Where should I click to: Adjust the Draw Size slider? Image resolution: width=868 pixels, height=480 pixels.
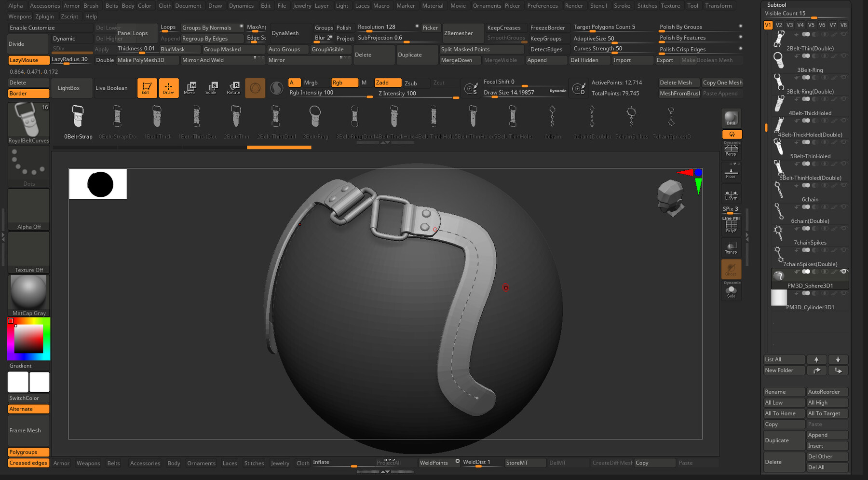(525, 93)
